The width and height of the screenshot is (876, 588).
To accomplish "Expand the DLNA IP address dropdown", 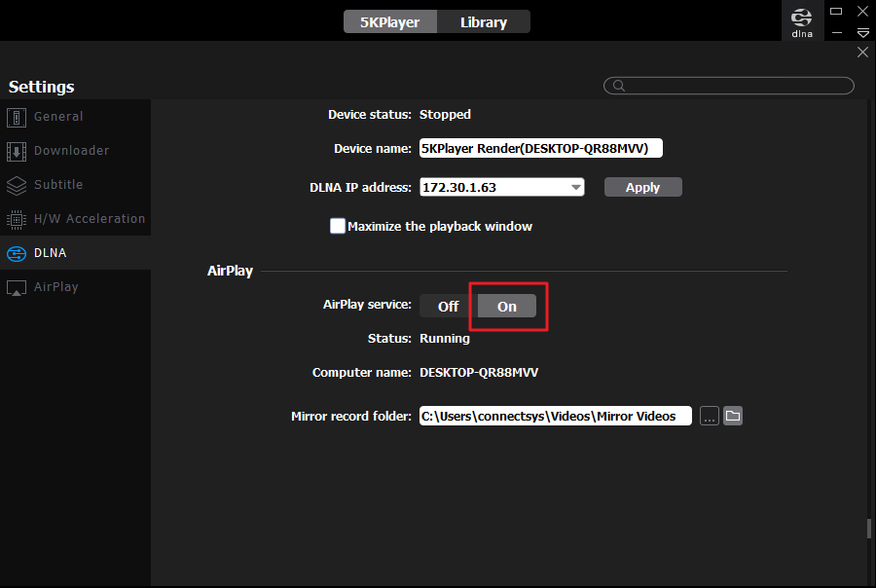I will (576, 186).
